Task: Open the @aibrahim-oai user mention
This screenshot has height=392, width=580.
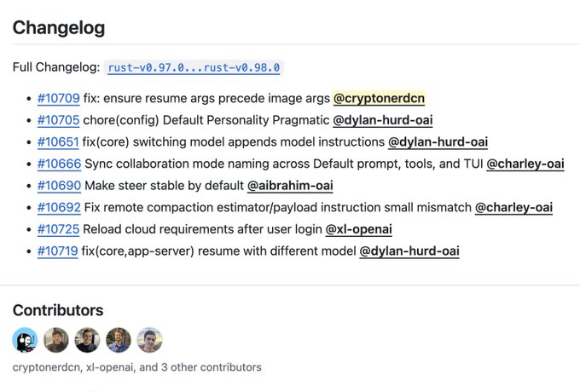Action: [290, 185]
